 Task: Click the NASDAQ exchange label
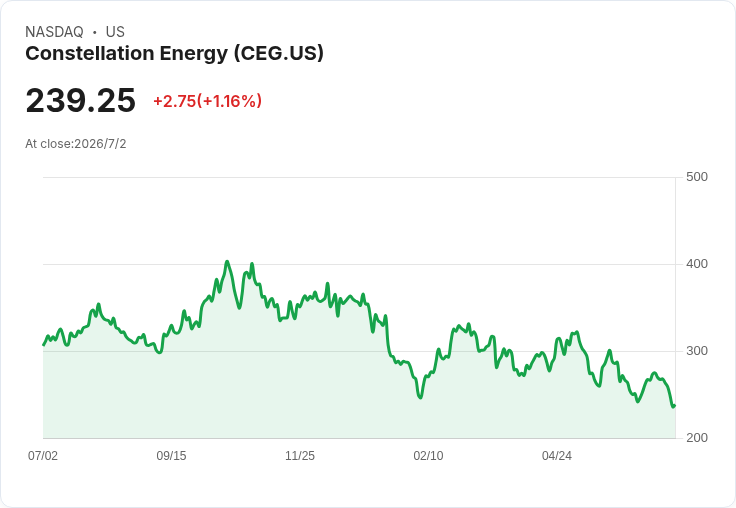pos(54,32)
